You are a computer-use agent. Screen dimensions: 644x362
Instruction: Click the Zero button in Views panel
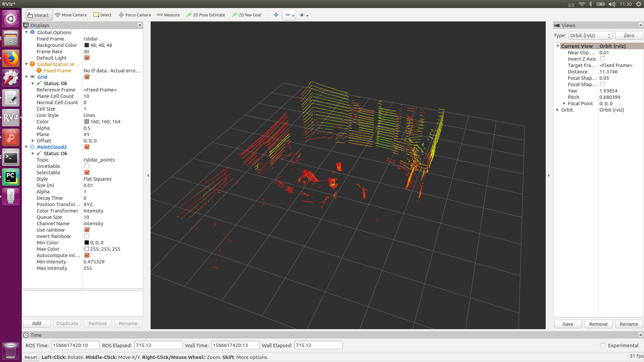pyautogui.click(x=629, y=35)
